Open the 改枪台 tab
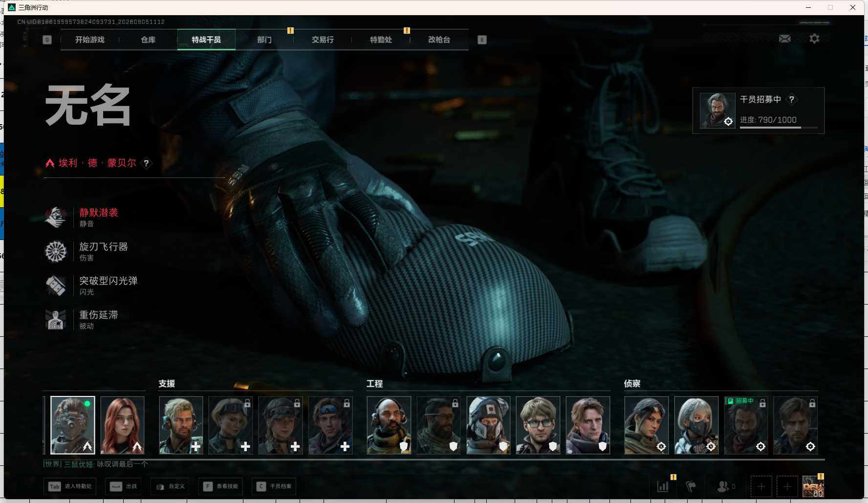The width and height of the screenshot is (868, 503). click(x=439, y=40)
